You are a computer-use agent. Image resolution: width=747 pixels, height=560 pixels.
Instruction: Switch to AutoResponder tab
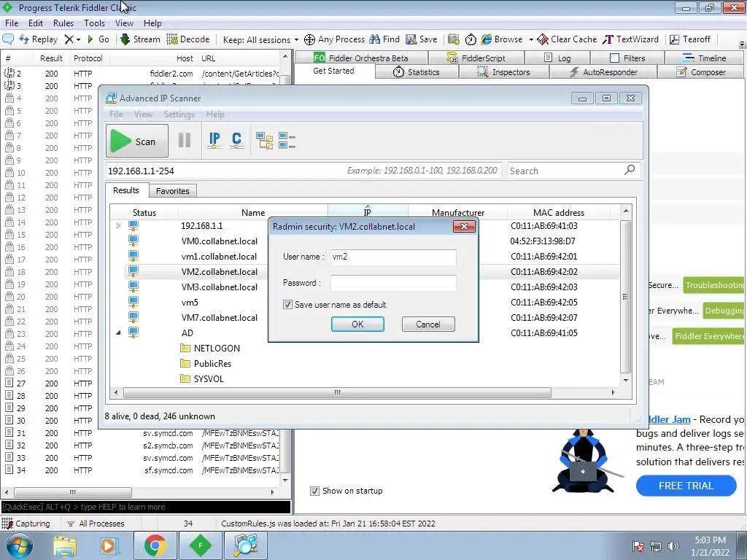point(603,72)
